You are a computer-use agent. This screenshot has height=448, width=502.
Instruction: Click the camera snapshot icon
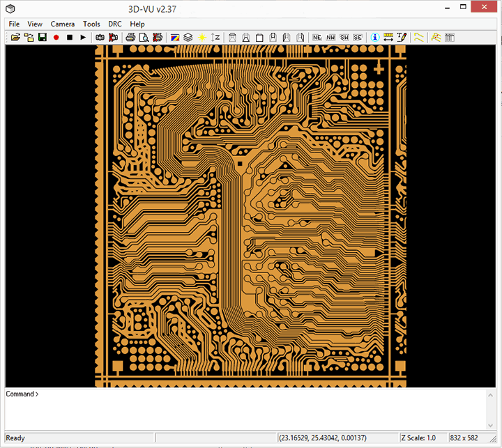coord(100,38)
